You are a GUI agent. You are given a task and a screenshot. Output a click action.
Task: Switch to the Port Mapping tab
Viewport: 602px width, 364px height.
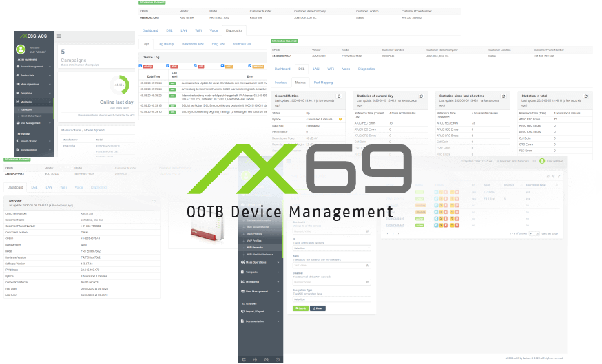323,83
